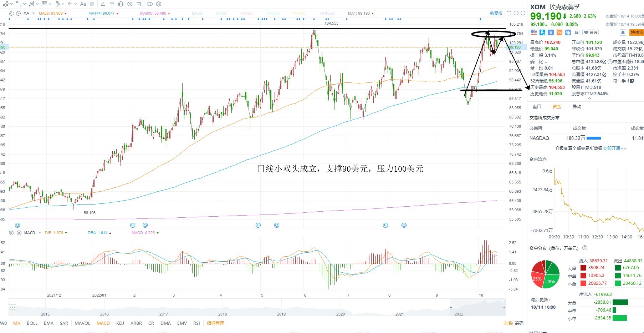
Task: Toggle MA1000 moving average line
Action: pos(327,13)
